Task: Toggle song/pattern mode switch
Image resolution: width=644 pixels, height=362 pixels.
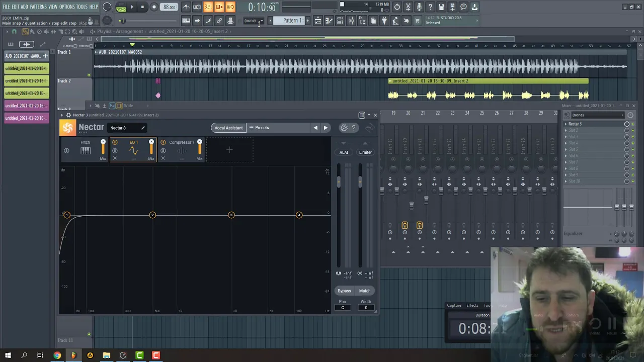Action: tap(121, 7)
